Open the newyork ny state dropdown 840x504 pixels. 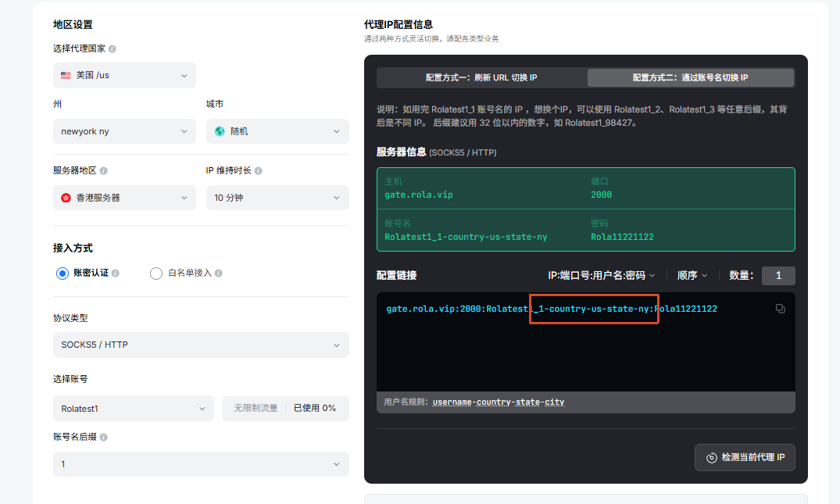[x=124, y=131]
